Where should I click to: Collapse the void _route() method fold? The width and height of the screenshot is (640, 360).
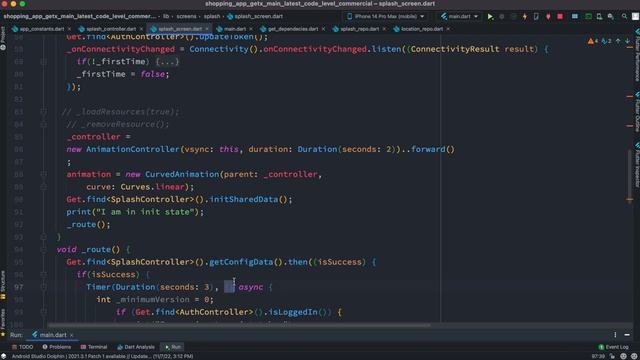[44, 249]
